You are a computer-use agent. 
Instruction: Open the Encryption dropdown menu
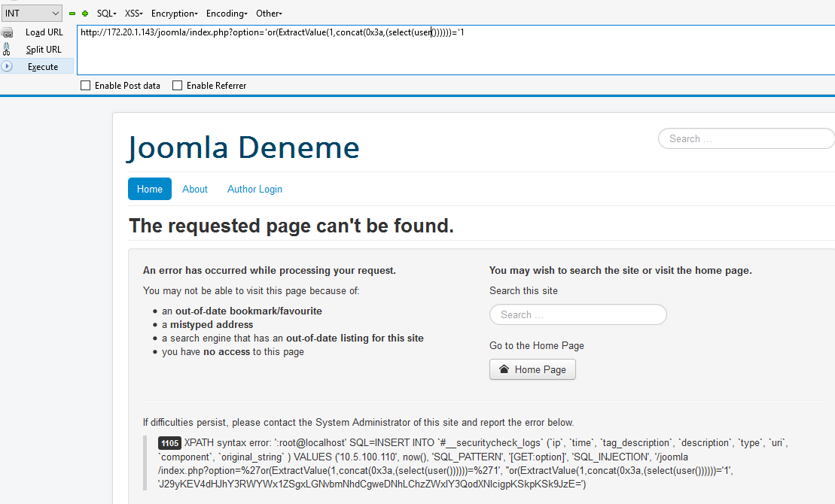pyautogui.click(x=174, y=14)
